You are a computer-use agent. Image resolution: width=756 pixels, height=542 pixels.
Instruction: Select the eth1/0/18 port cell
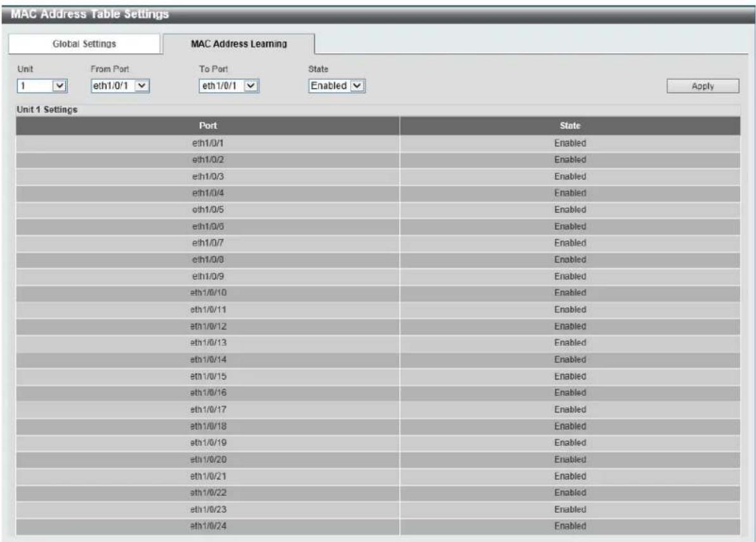[208, 426]
